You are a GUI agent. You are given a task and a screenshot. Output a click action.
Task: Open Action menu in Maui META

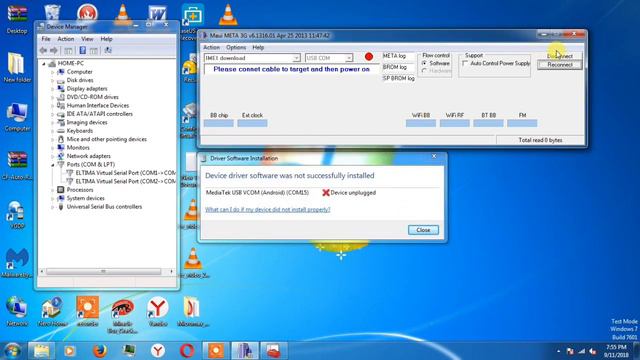tap(211, 47)
